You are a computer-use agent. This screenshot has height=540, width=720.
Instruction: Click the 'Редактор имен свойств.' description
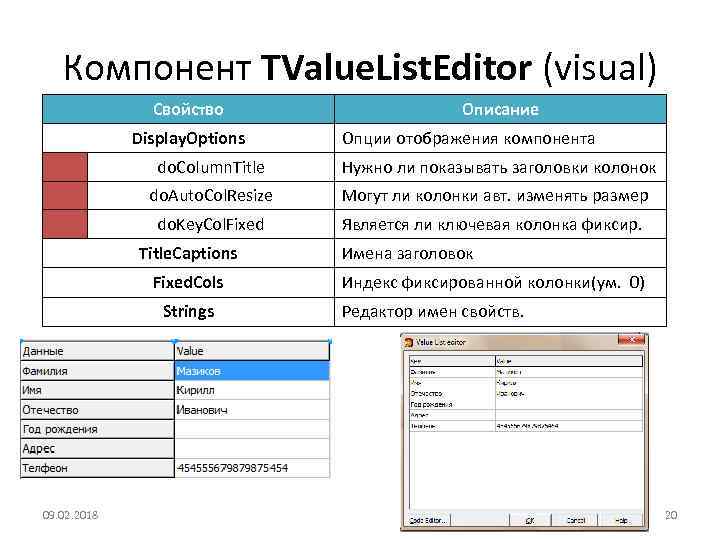[433, 312]
